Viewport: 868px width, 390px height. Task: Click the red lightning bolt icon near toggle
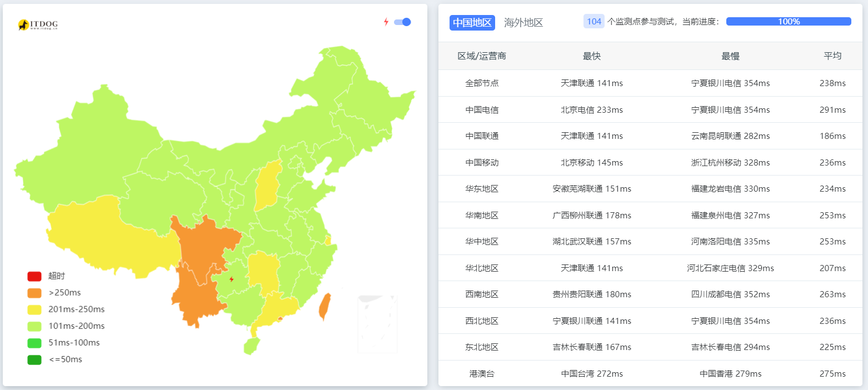coord(386,22)
